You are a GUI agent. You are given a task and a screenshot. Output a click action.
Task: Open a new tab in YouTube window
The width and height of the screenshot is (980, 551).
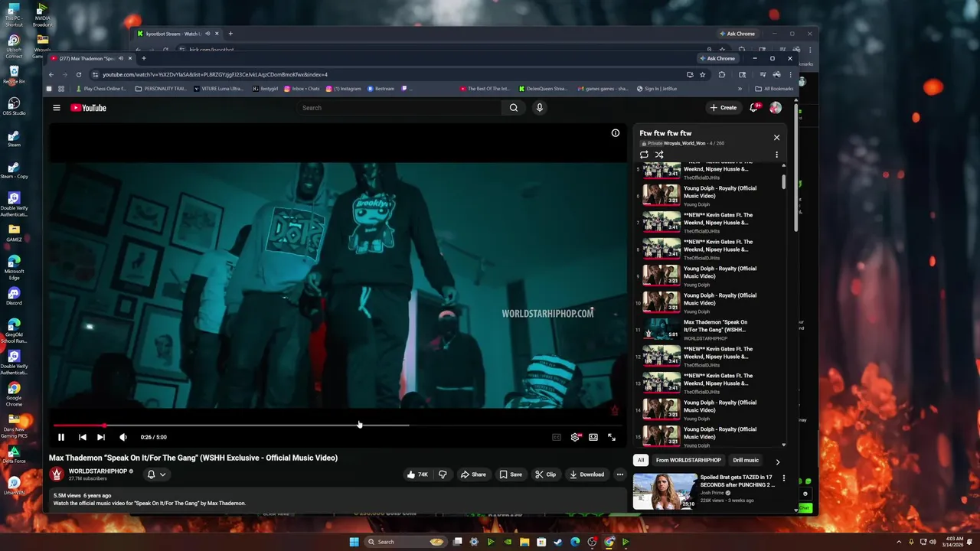(143, 58)
